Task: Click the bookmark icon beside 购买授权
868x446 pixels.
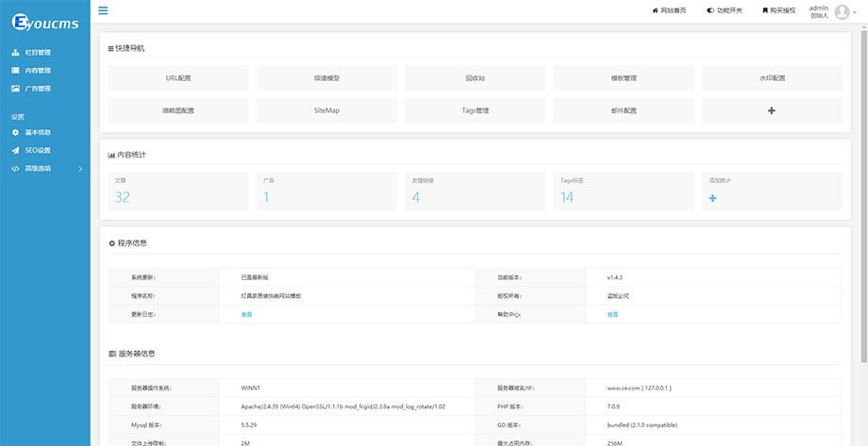Action: (x=765, y=10)
